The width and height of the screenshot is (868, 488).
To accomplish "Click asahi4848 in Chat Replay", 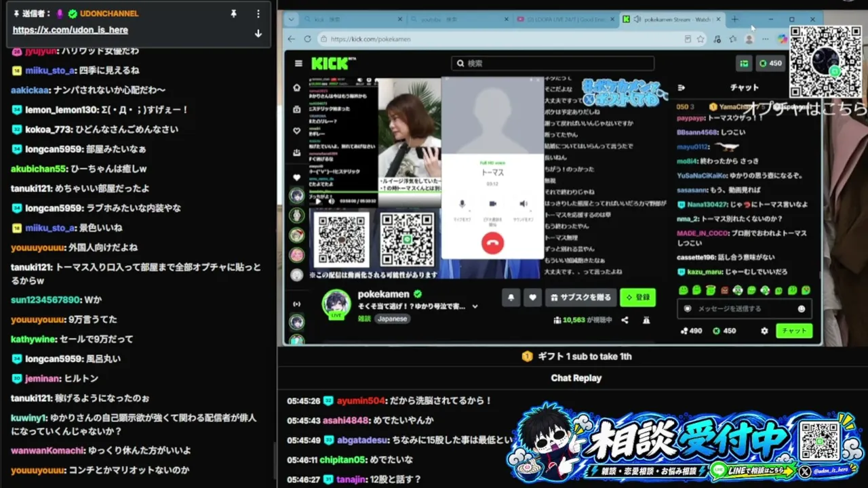I will (x=347, y=420).
